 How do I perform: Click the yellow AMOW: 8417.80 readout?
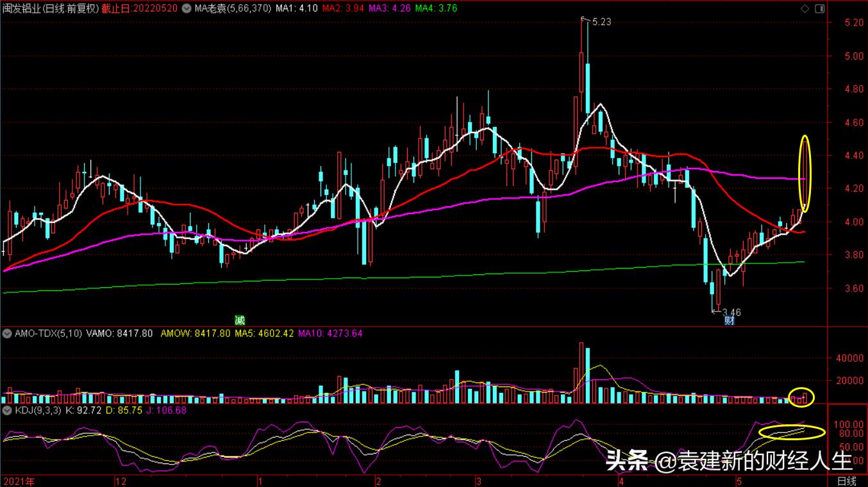[x=196, y=333]
